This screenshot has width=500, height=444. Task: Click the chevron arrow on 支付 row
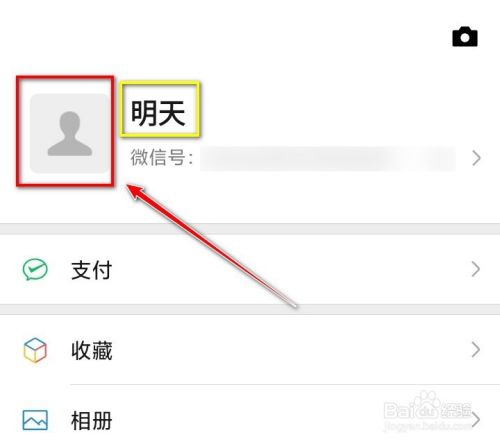pyautogui.click(x=476, y=269)
